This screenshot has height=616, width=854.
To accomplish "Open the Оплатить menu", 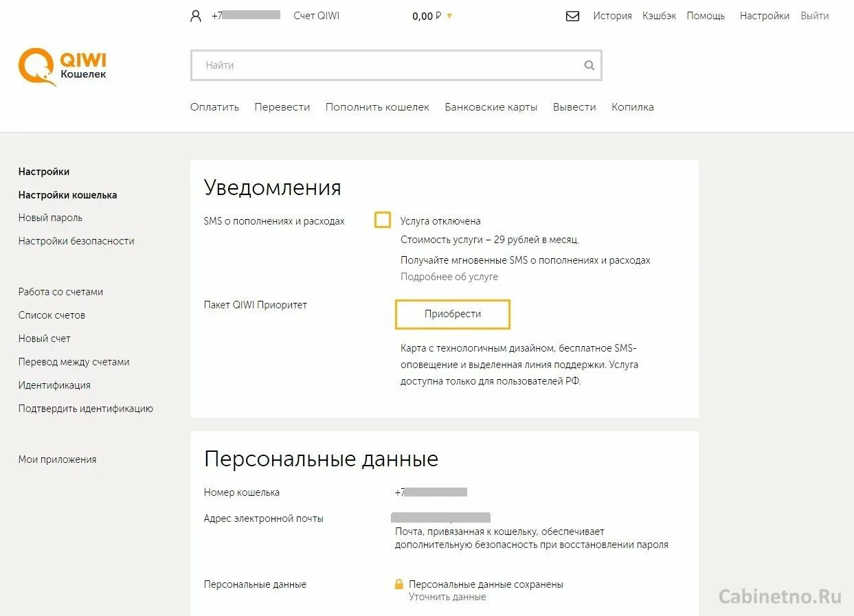I will [214, 107].
